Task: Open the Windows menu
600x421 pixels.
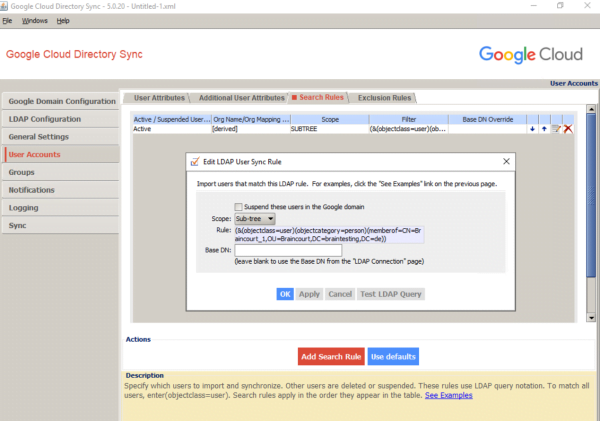Action: click(34, 21)
